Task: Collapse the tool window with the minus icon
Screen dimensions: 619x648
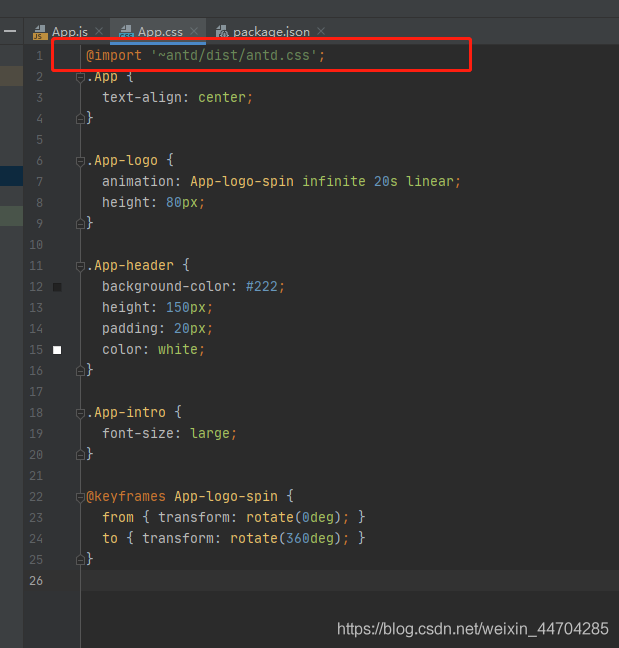Action: pos(10,31)
